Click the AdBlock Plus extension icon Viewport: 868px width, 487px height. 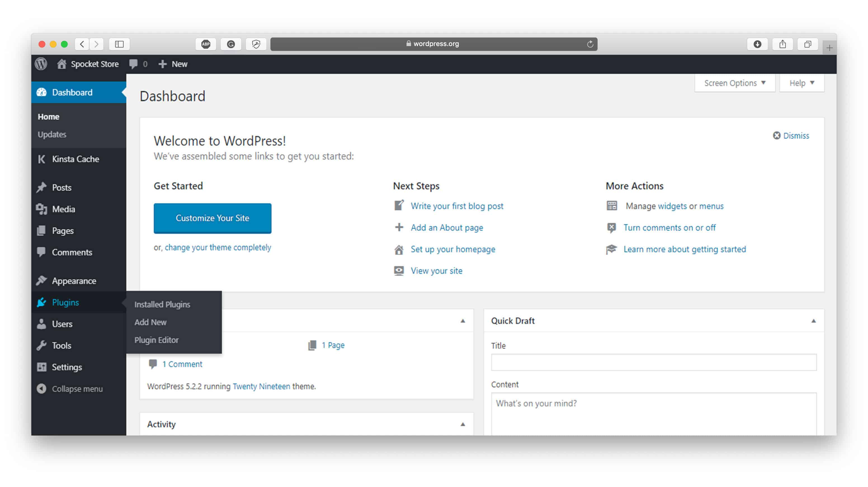(206, 44)
